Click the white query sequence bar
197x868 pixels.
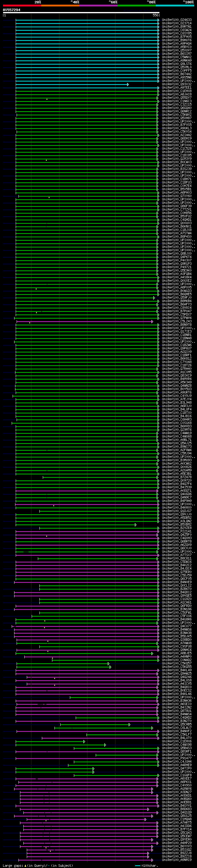pos(81,12)
